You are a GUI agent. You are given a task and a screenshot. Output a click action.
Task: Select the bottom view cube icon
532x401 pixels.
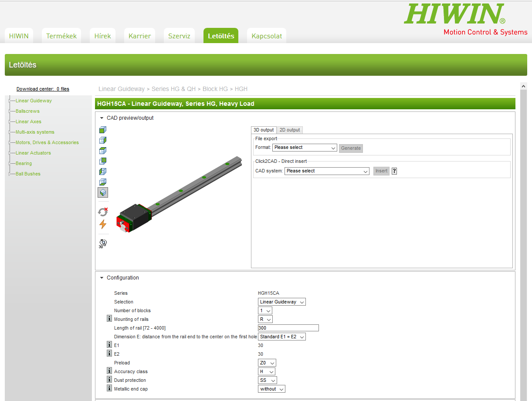click(x=102, y=182)
